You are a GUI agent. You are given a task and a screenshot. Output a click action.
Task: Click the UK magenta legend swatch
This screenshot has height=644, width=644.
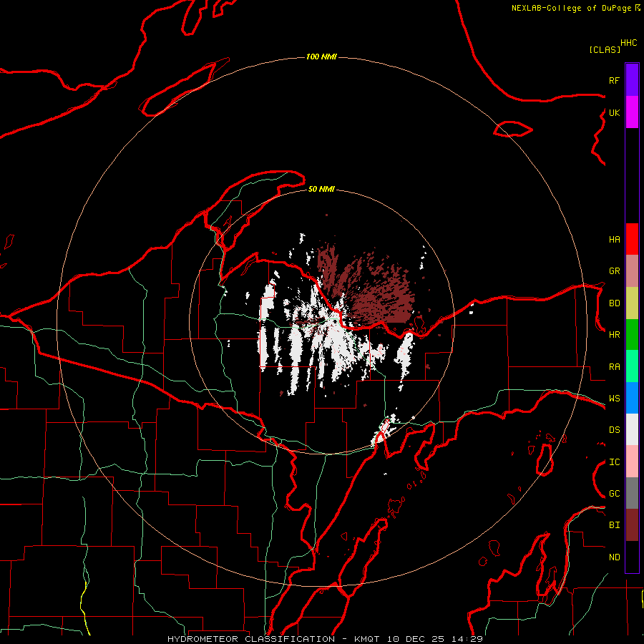click(x=632, y=112)
